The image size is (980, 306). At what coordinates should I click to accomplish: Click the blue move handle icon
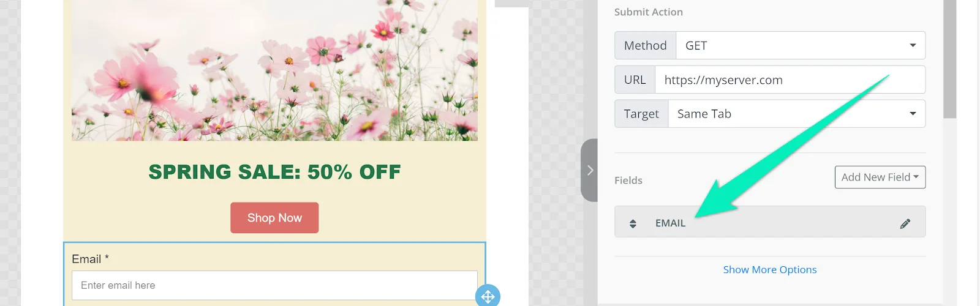click(488, 297)
